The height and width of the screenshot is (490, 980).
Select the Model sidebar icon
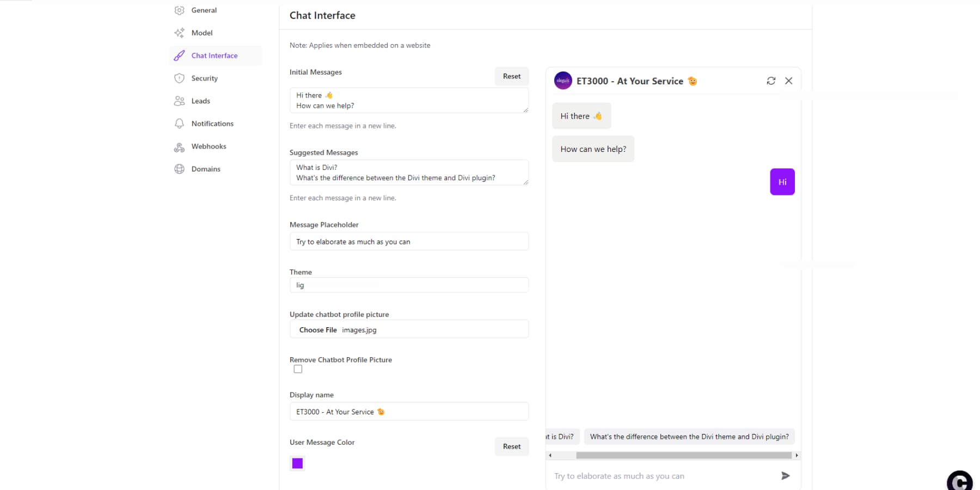click(201, 33)
